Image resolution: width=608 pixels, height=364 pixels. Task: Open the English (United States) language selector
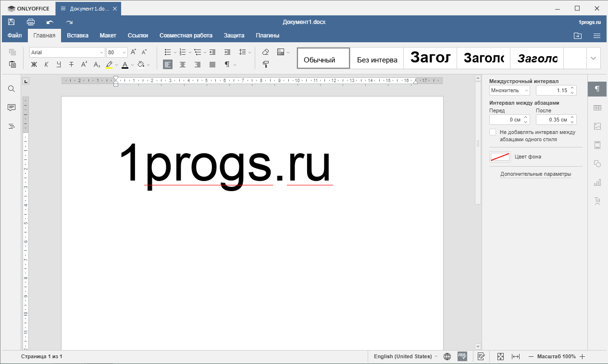point(406,356)
